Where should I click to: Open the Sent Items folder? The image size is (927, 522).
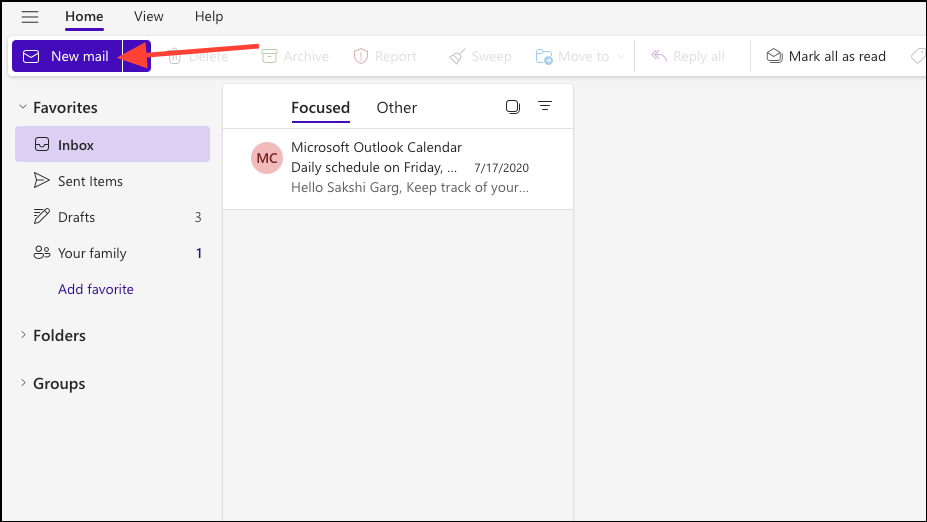112,181
